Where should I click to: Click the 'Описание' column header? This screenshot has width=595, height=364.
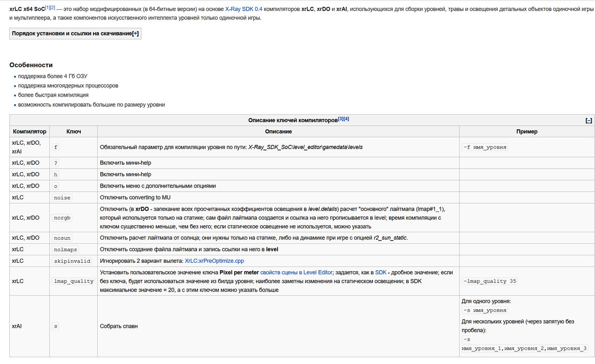278,132
